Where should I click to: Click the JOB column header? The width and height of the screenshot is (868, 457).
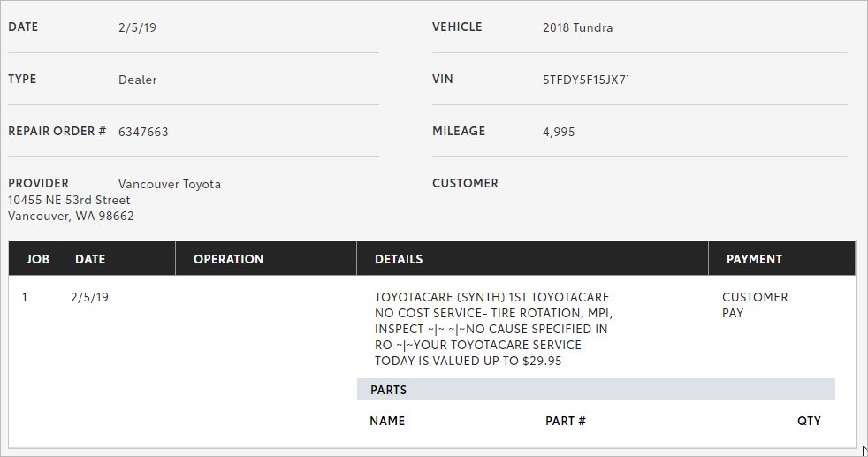pyautogui.click(x=38, y=259)
